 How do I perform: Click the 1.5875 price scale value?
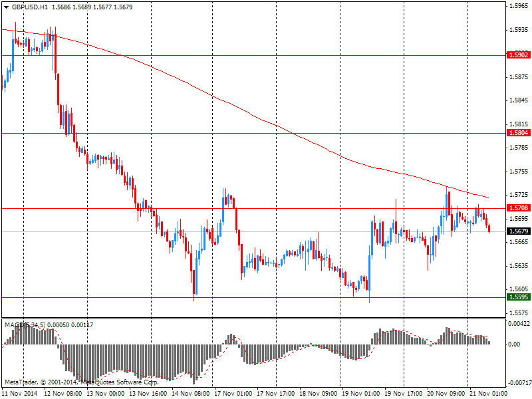pyautogui.click(x=519, y=77)
